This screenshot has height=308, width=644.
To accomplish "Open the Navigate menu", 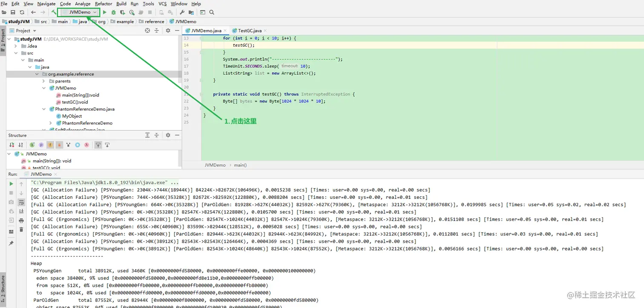I will tap(46, 4).
